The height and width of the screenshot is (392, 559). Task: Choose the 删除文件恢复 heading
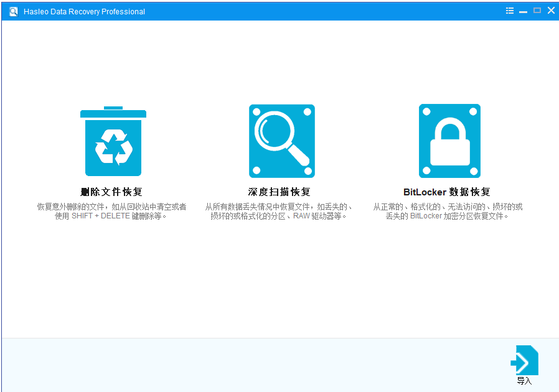coord(111,192)
